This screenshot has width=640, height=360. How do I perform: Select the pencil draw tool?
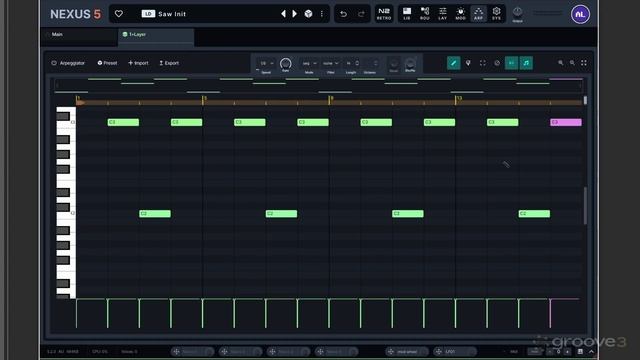click(x=453, y=63)
